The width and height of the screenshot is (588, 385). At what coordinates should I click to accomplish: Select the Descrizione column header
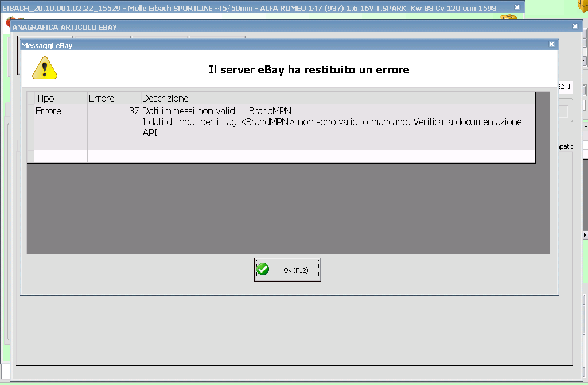[338, 98]
